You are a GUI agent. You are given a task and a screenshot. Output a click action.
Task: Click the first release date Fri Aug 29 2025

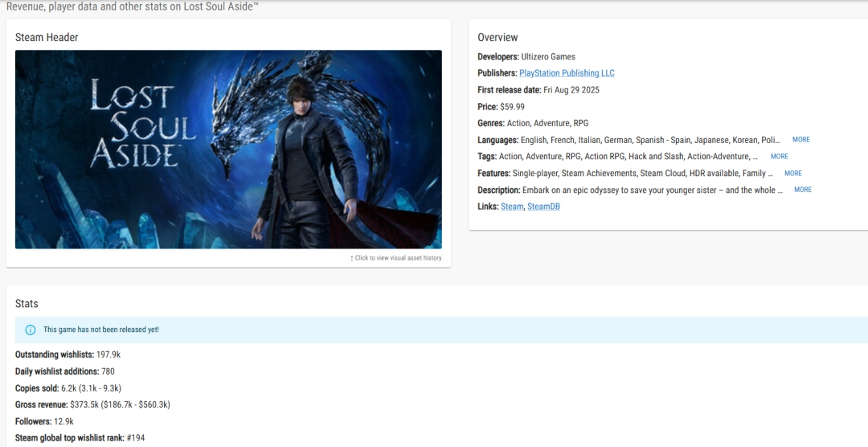pyautogui.click(x=571, y=90)
